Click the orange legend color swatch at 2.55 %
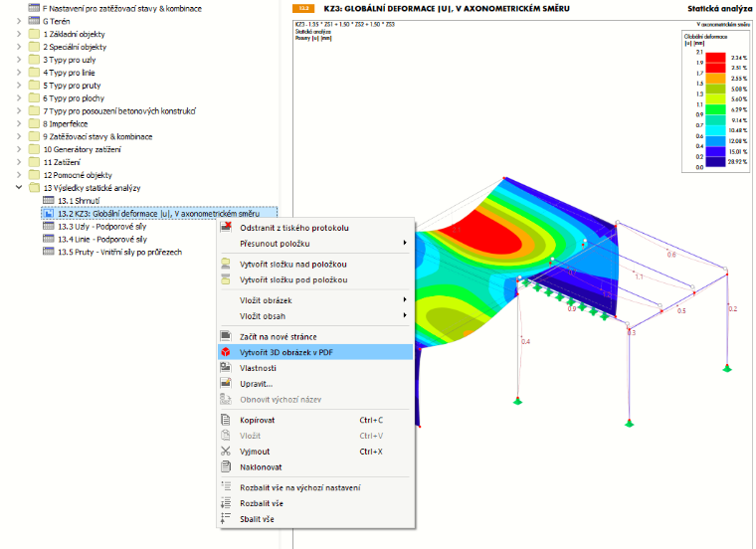The width and height of the screenshot is (756, 549). point(715,79)
